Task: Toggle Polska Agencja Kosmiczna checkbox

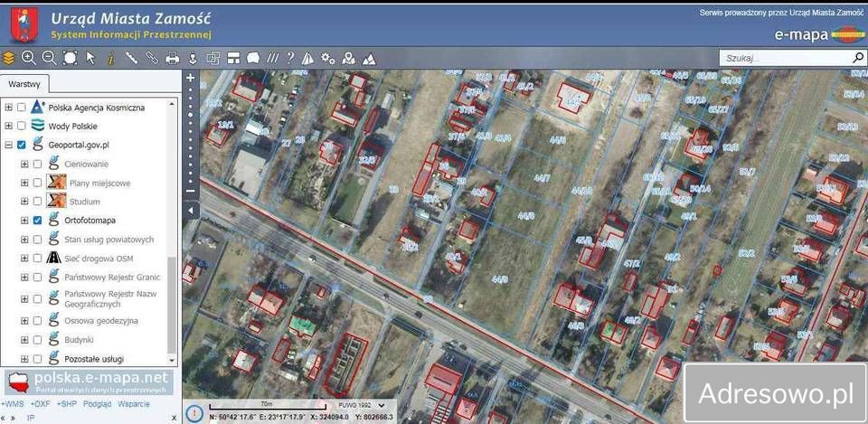Action: [22, 108]
